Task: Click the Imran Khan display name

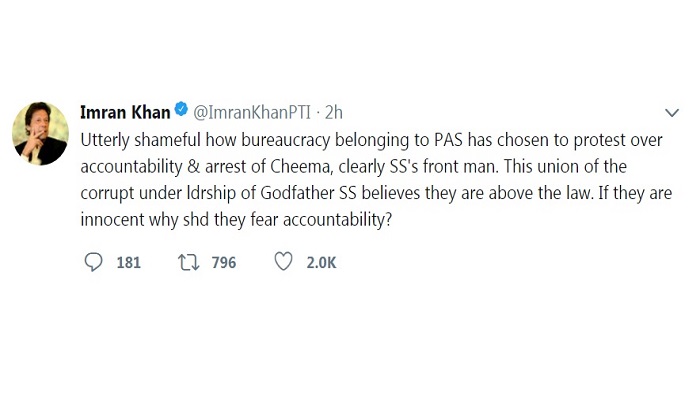Action: [125, 112]
